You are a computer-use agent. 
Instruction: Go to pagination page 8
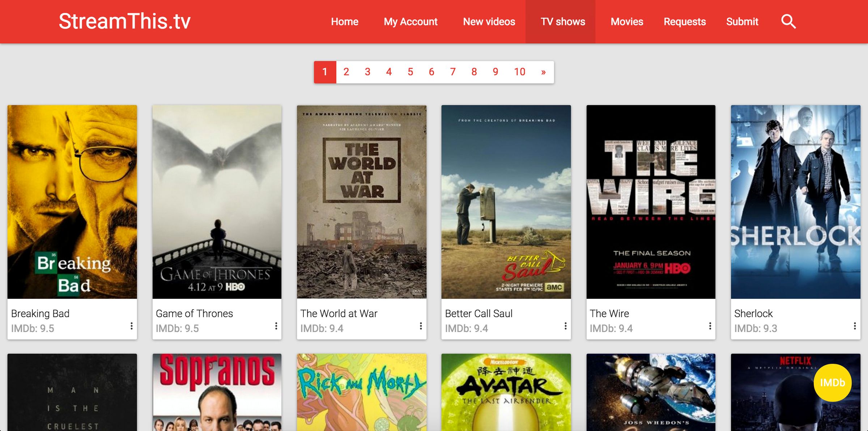coord(474,72)
